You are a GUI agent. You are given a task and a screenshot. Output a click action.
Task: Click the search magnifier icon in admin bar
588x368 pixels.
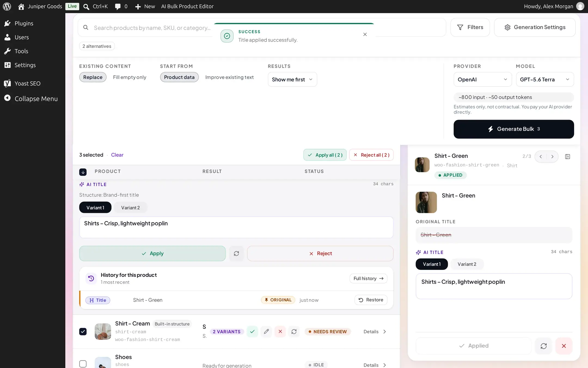[86, 7]
